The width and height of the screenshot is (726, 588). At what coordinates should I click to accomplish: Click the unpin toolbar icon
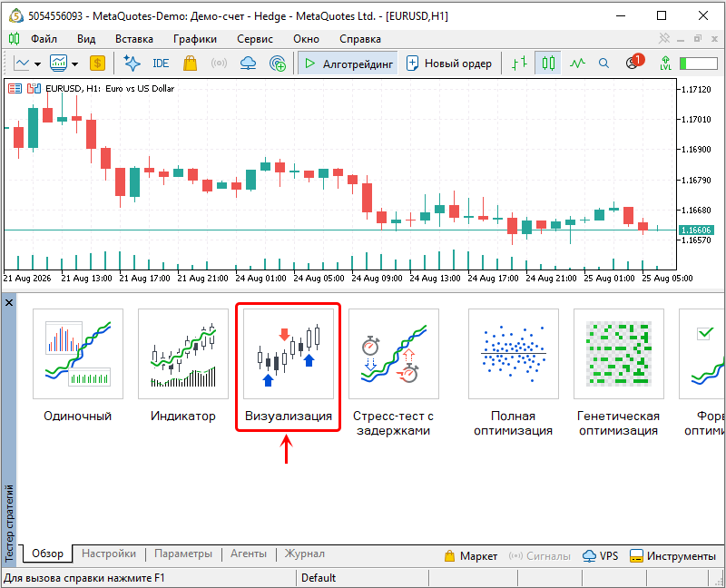tap(664, 38)
